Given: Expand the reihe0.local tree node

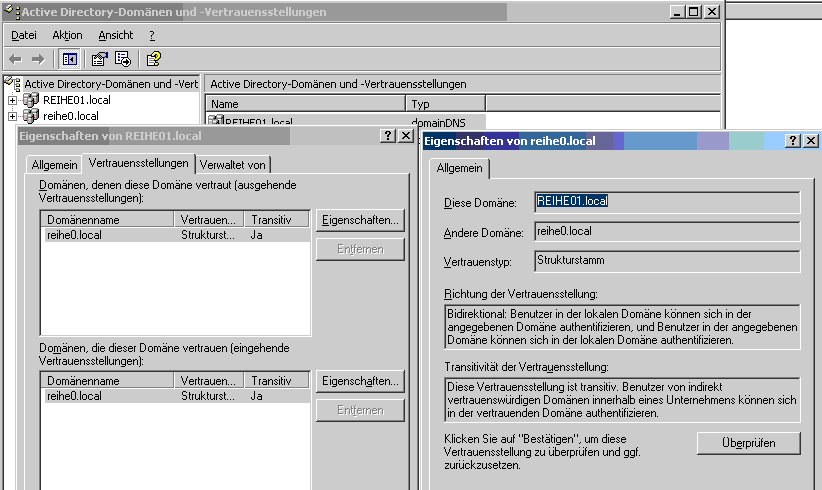Looking at the screenshot, I should click(x=13, y=116).
